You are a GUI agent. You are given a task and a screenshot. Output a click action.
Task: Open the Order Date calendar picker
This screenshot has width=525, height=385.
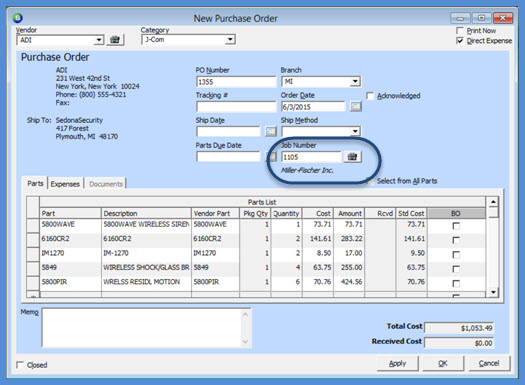(x=356, y=106)
